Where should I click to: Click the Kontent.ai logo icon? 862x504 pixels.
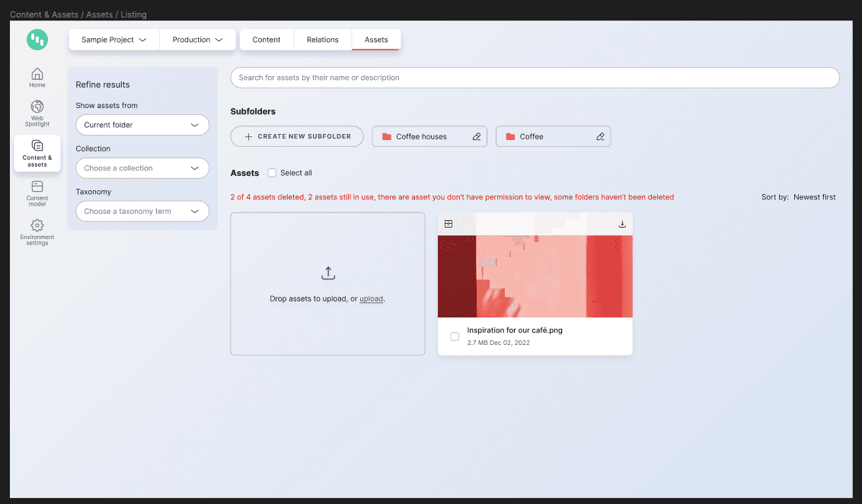[37, 40]
